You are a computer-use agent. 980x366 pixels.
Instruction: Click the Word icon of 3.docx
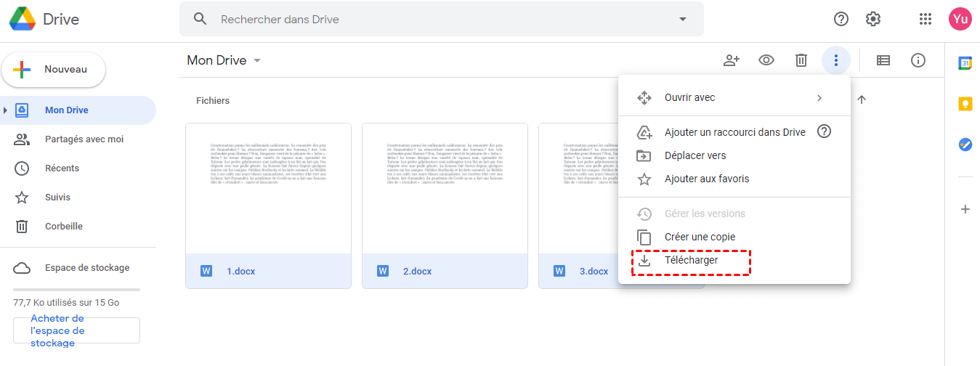click(559, 272)
